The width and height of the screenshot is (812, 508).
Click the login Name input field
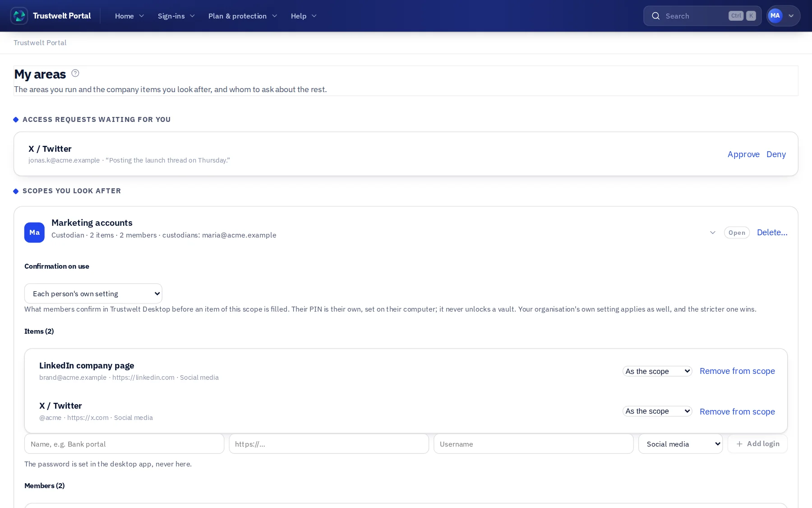[124, 444]
